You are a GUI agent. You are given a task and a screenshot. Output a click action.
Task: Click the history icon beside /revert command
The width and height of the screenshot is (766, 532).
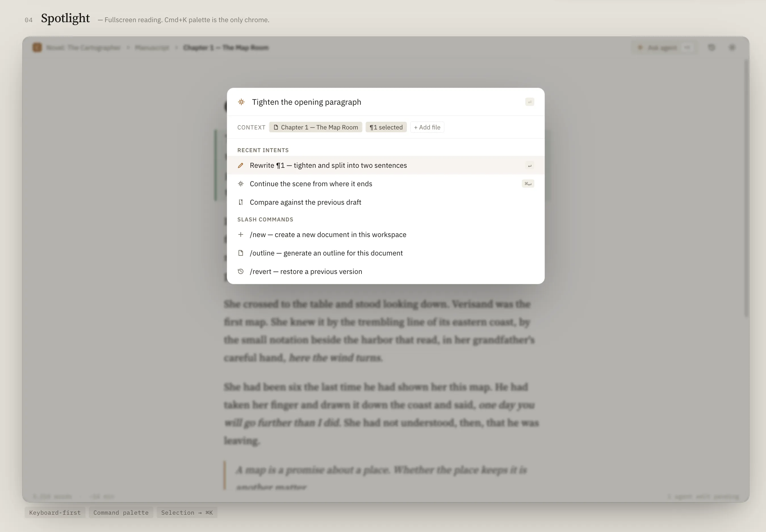coord(241,271)
